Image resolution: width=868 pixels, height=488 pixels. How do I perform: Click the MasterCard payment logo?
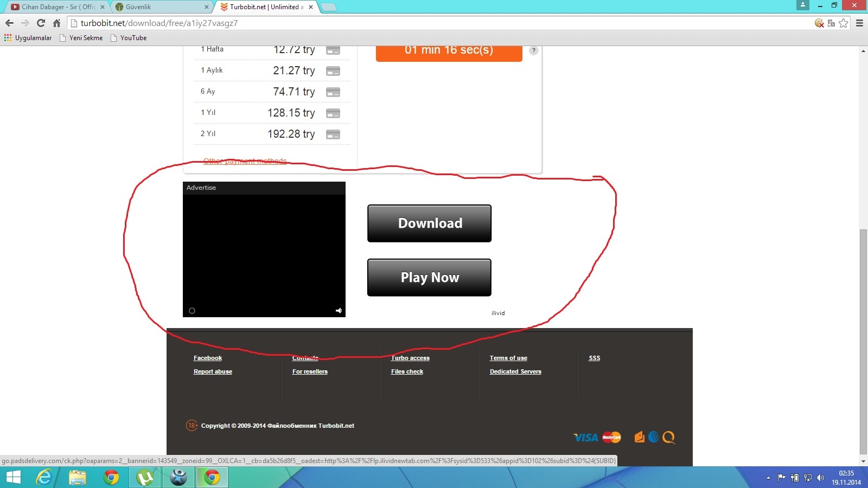tap(611, 438)
